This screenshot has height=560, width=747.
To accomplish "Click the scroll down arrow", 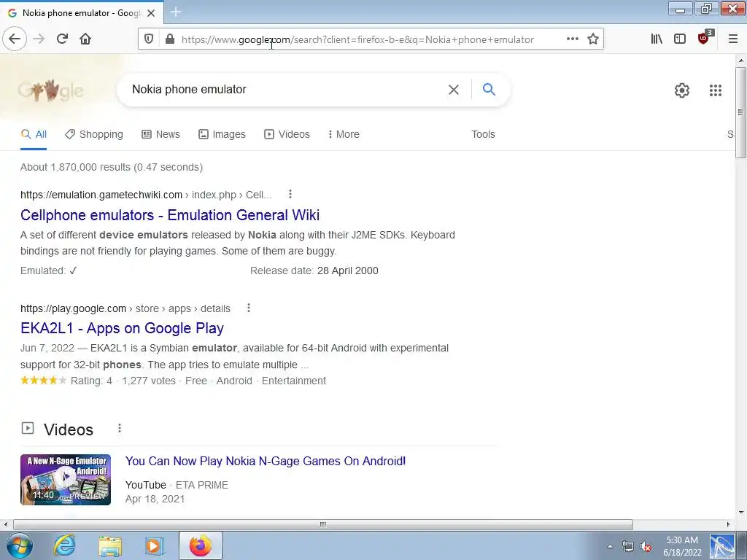I will pyautogui.click(x=741, y=513).
